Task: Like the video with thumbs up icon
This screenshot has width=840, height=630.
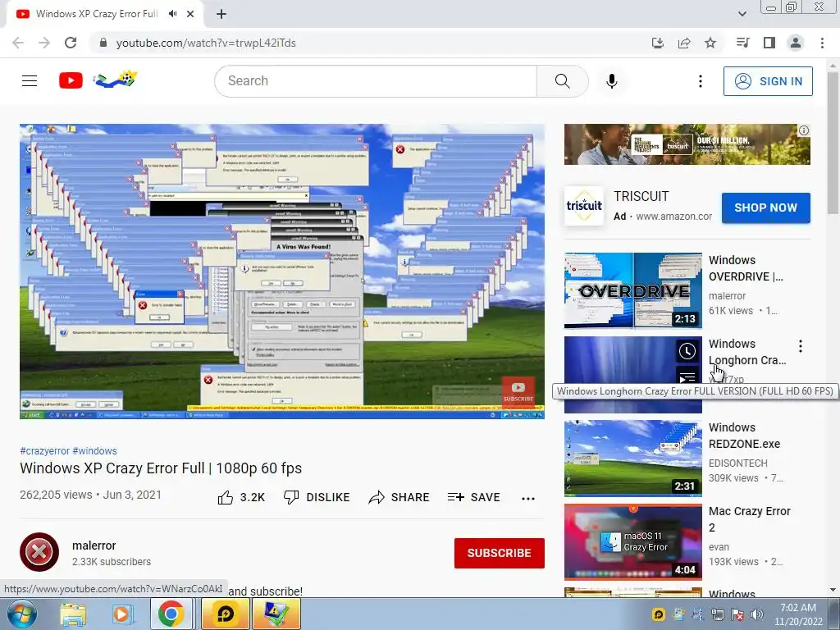Action: (226, 498)
